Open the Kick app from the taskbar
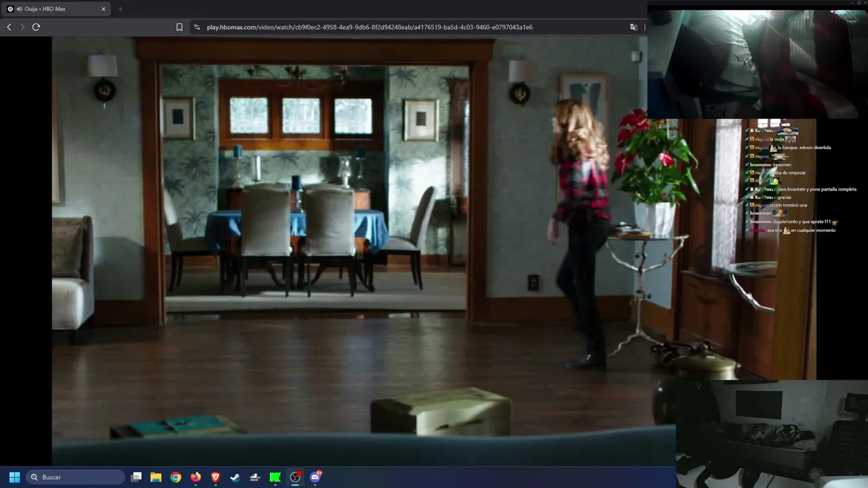This screenshot has width=868, height=488. click(x=275, y=477)
